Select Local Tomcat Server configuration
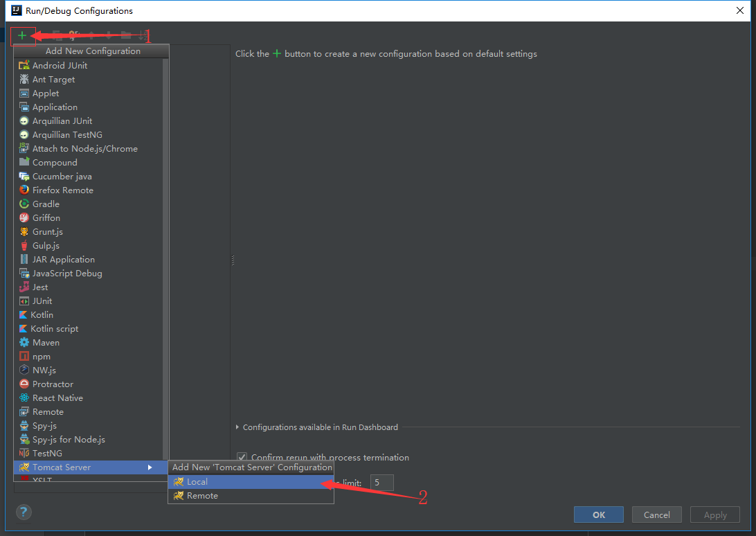Viewport: 756px width, 536px height. tap(251, 481)
